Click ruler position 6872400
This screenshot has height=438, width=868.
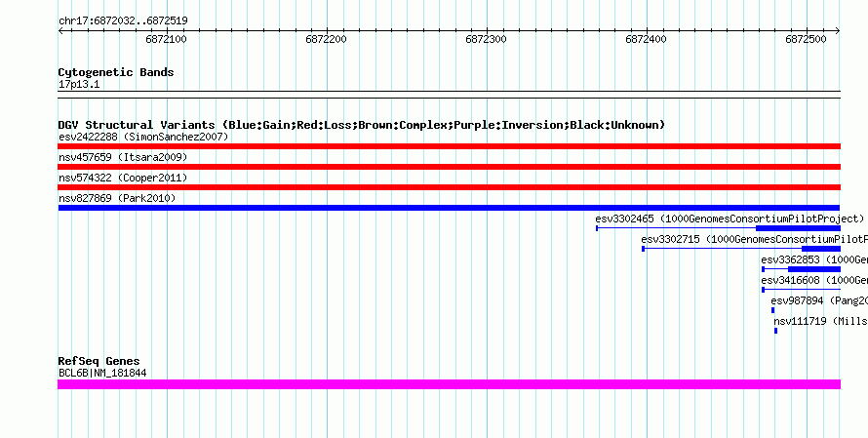pos(646,39)
